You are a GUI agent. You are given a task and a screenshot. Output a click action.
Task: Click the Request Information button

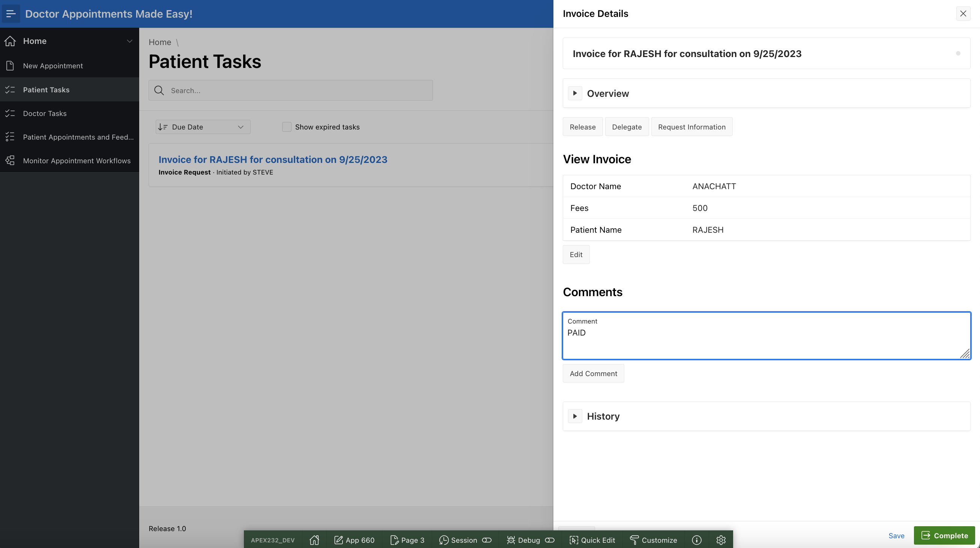pyautogui.click(x=691, y=127)
